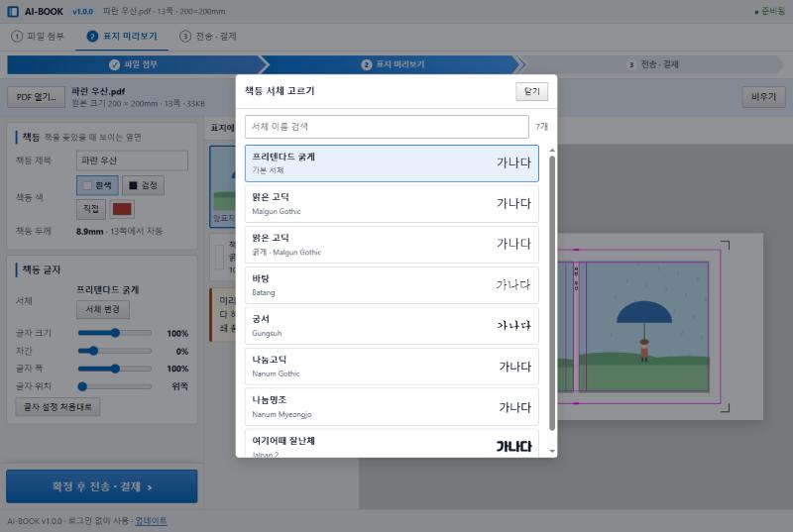793x532 pixels.
Task: Select the 프리텐다드 굵게 font
Action: [x=392, y=163]
